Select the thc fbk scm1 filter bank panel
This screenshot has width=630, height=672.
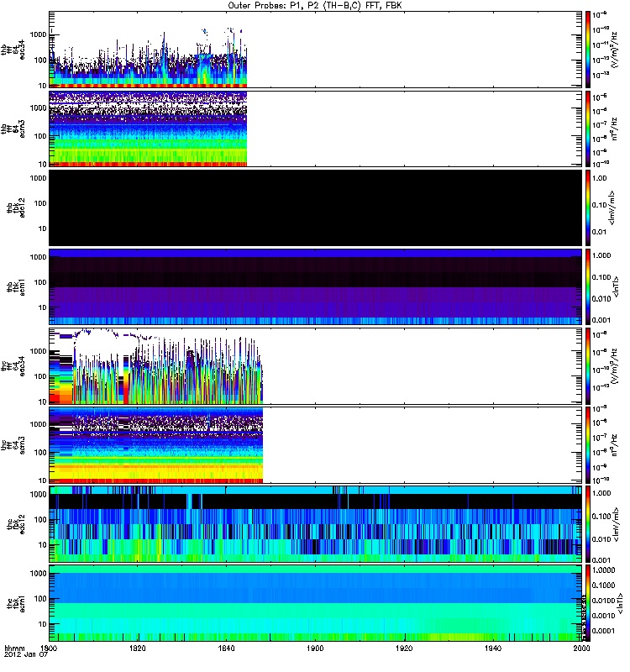point(316,603)
